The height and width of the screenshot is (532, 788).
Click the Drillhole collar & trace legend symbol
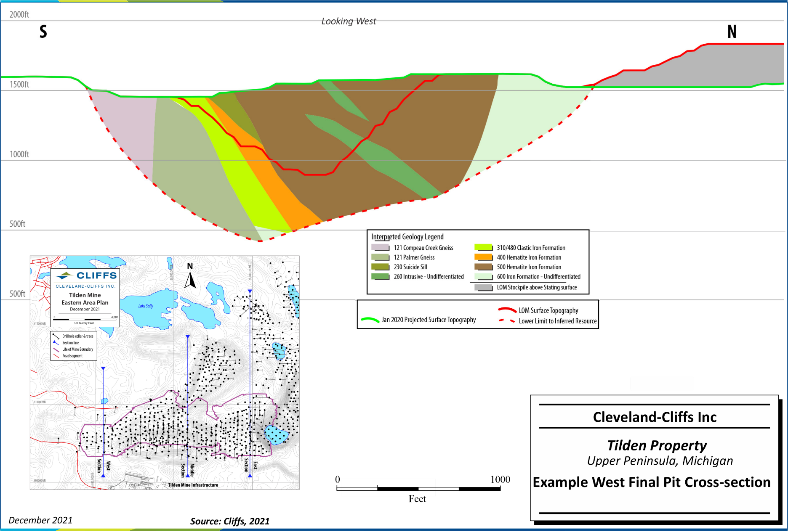pyautogui.click(x=56, y=336)
